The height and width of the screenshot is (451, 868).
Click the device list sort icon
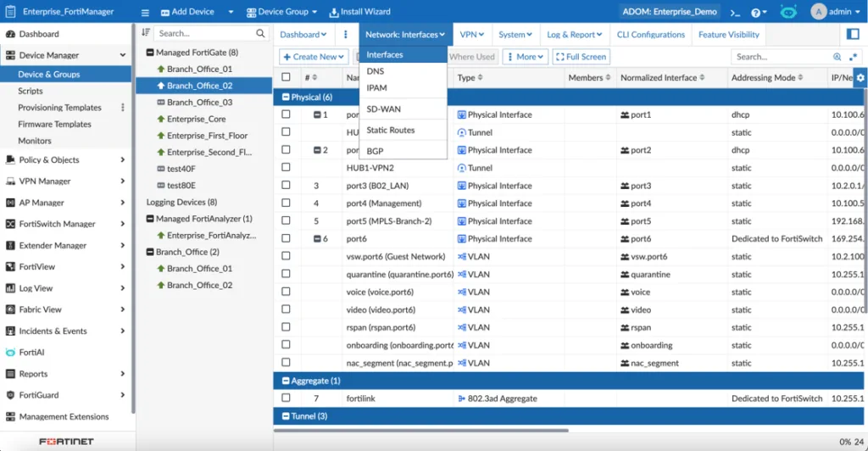145,33
